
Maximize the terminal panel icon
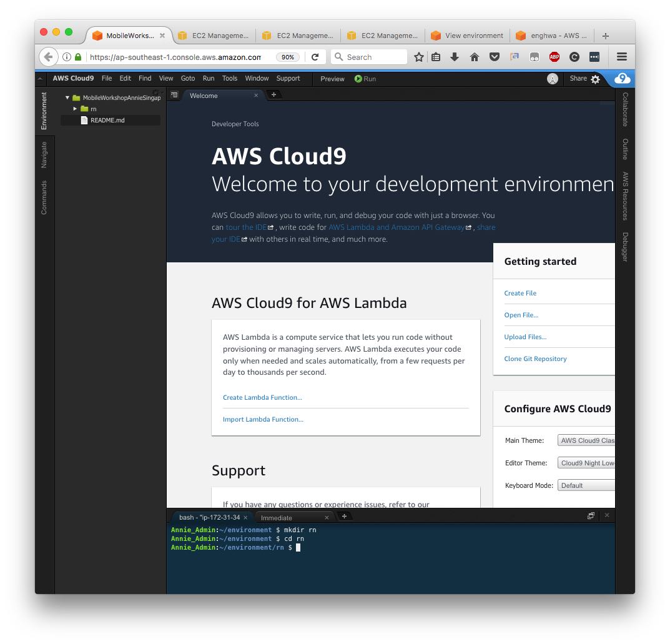[591, 516]
